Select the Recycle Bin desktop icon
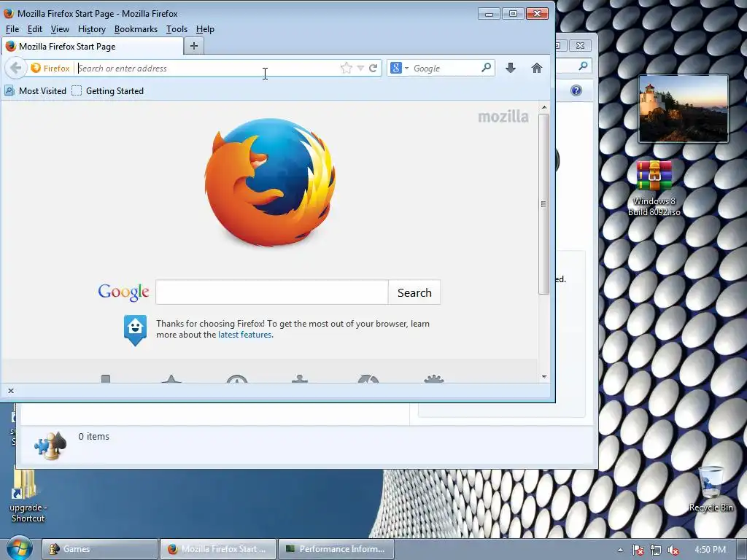 coord(711,489)
